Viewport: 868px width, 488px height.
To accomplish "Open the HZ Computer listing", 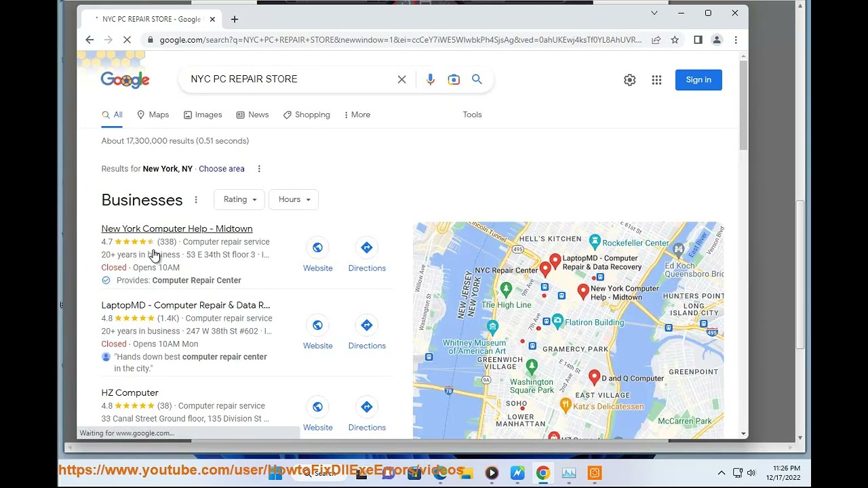I will pyautogui.click(x=130, y=393).
